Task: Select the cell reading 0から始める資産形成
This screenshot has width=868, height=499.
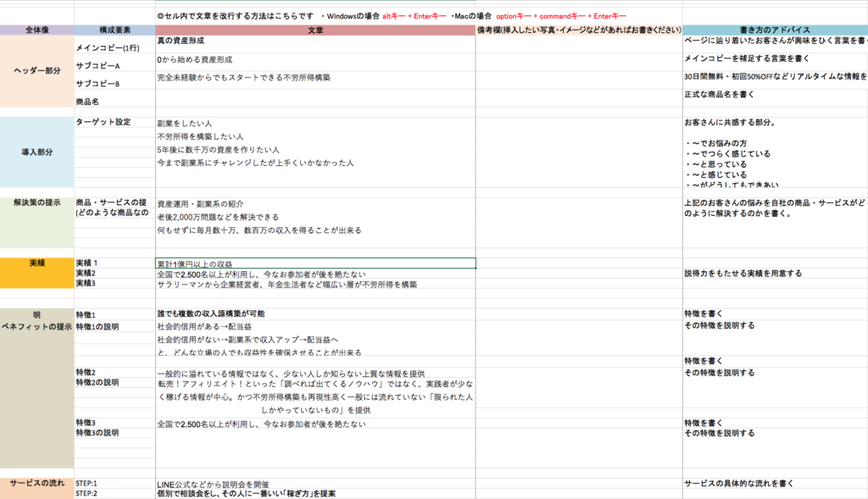Action: click(x=314, y=60)
